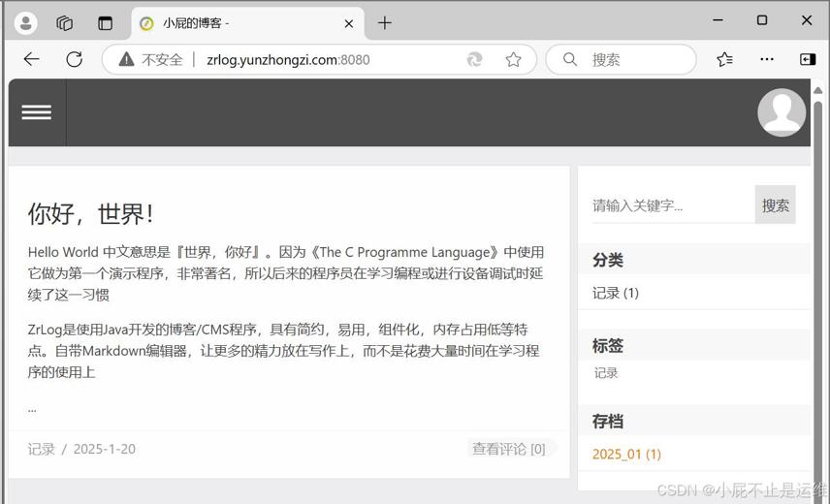The image size is (830, 504).
Task: Focus the address bar URL
Action: pyautogui.click(x=288, y=60)
